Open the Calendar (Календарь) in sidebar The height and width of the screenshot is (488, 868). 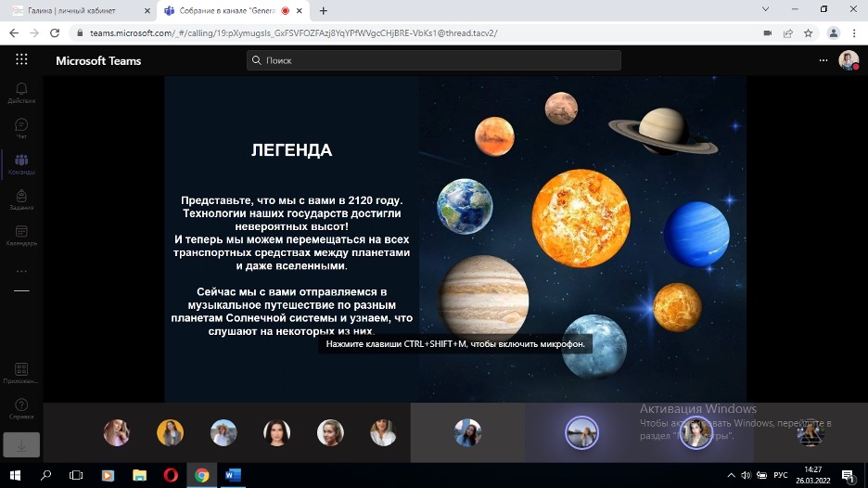pos(21,236)
